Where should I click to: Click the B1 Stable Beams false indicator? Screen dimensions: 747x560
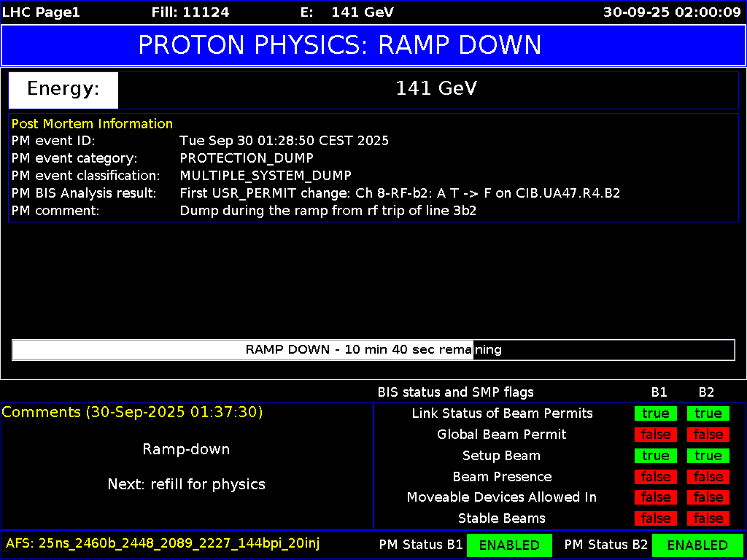click(x=655, y=518)
